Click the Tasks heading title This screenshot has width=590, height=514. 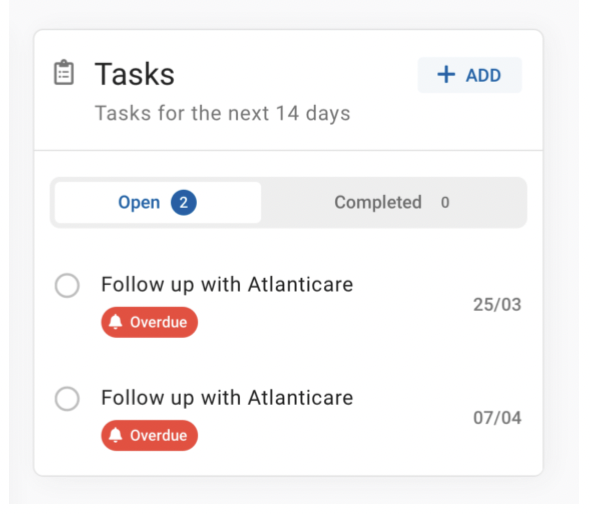pyautogui.click(x=135, y=74)
